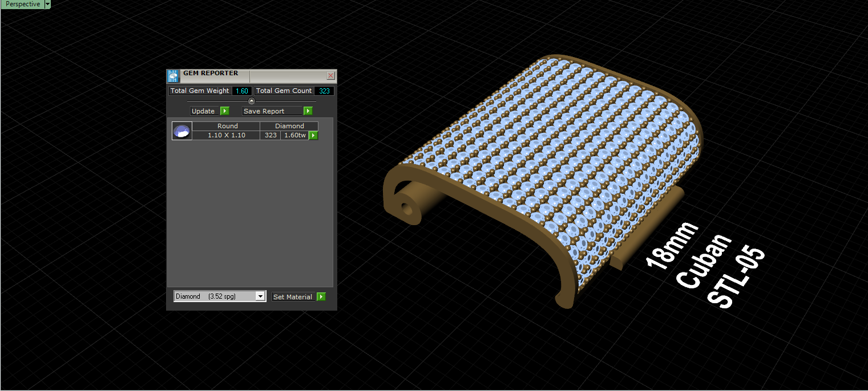Click the Save Report button label
Image resolution: width=868 pixels, height=391 pixels.
point(264,111)
